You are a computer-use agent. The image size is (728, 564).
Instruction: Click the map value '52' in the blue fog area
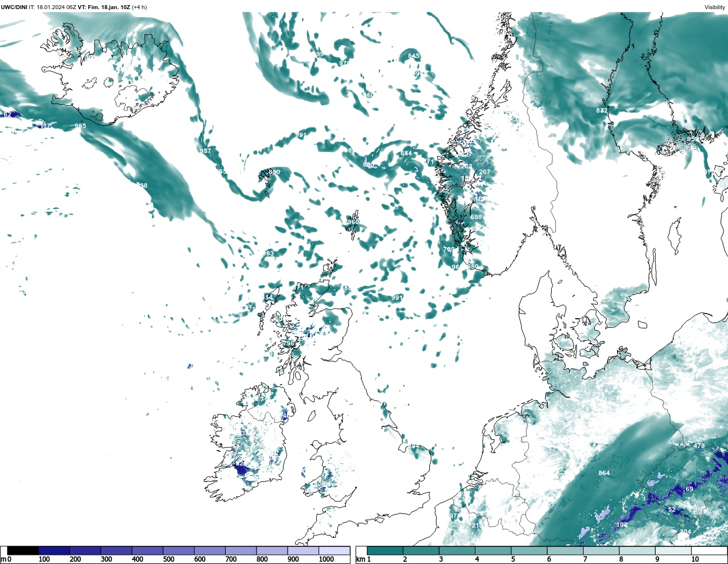(671, 509)
